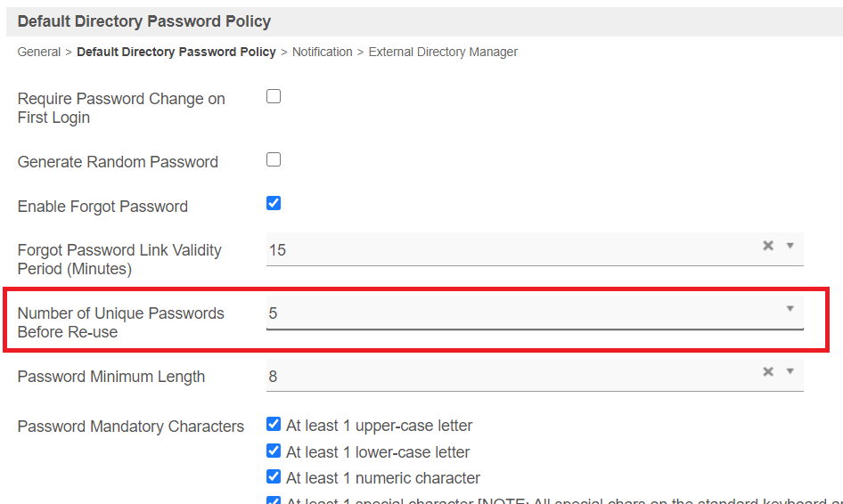
Task: Open the Notification breadcrumb section
Action: pos(322,52)
